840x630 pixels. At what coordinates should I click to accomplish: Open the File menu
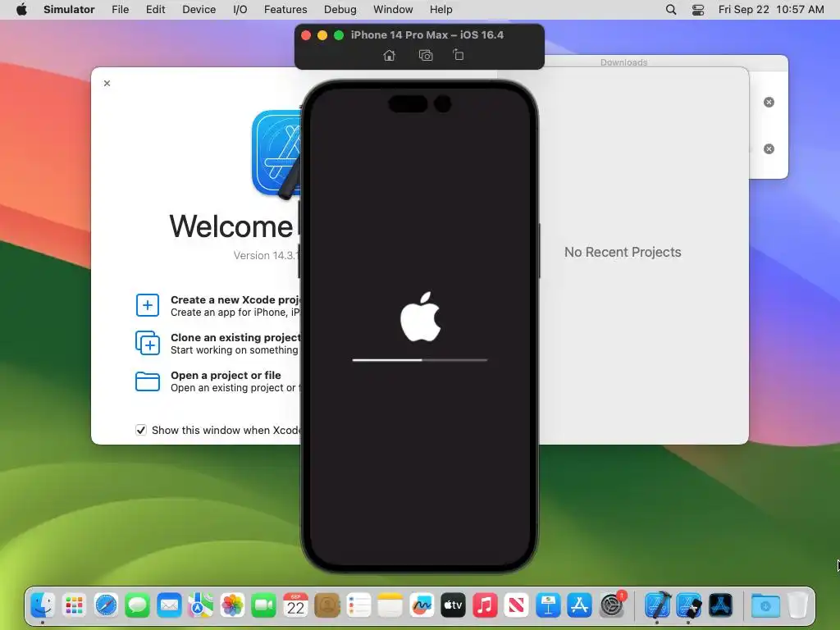[x=120, y=9]
